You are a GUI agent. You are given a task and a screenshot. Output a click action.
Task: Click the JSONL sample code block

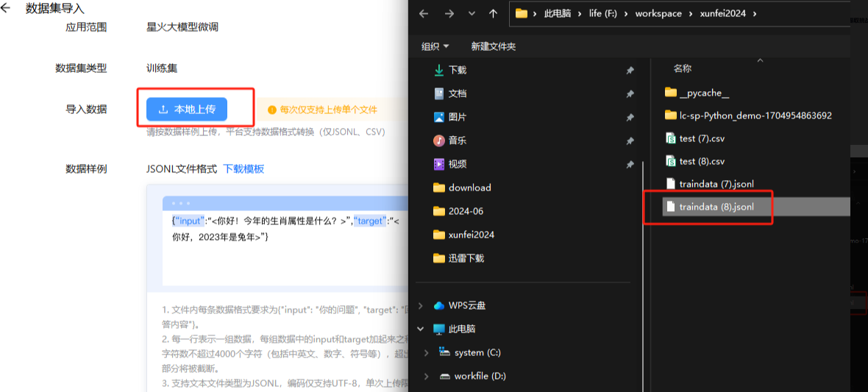click(x=285, y=240)
